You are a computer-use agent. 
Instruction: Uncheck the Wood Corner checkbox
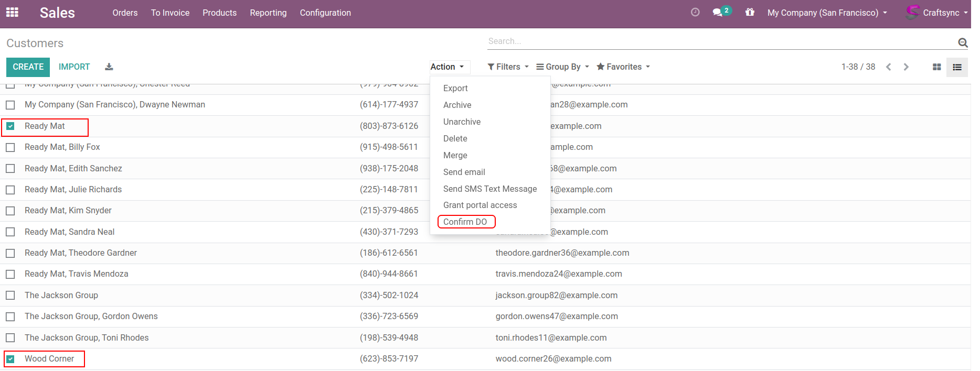10,359
